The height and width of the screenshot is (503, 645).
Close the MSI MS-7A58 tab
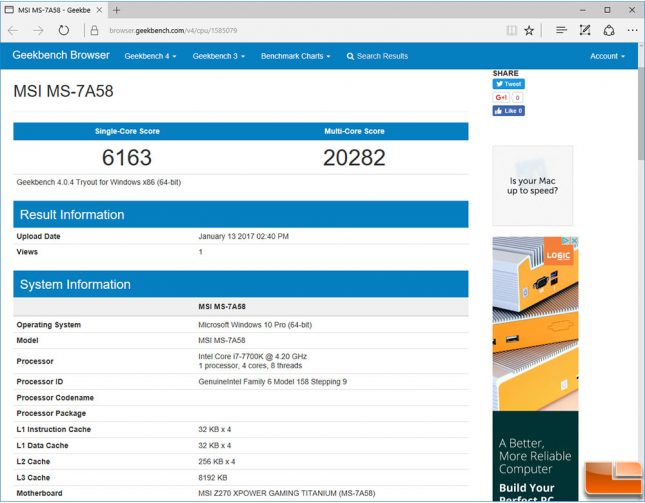click(x=99, y=10)
